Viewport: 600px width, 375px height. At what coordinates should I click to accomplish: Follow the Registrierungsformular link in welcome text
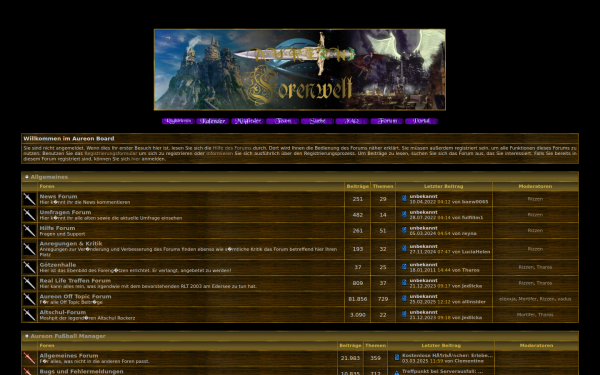[x=111, y=153]
